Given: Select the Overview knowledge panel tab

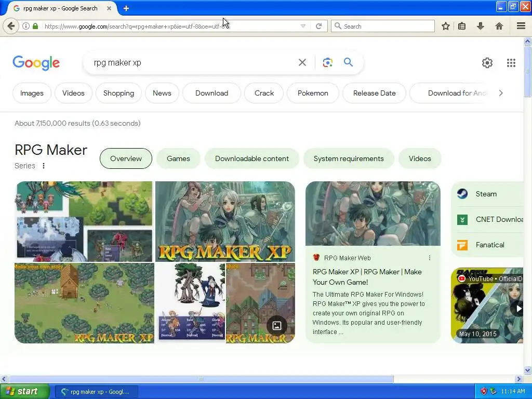Looking at the screenshot, I should point(126,158).
